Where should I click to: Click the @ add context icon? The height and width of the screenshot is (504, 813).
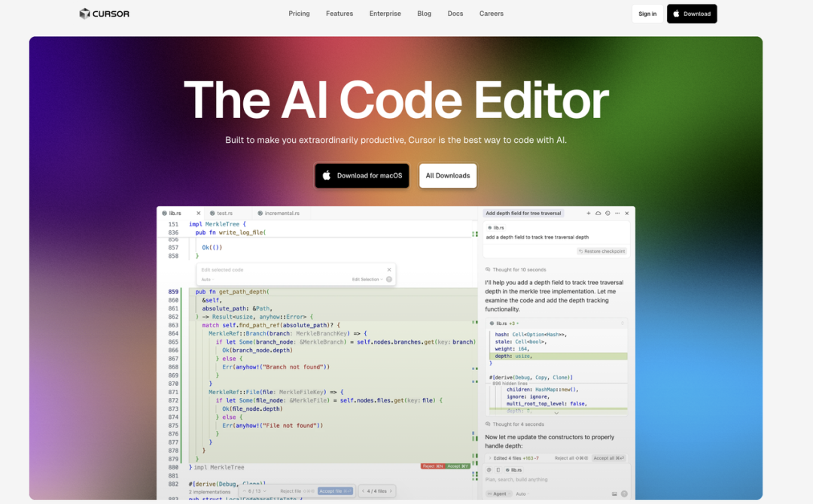click(x=489, y=470)
